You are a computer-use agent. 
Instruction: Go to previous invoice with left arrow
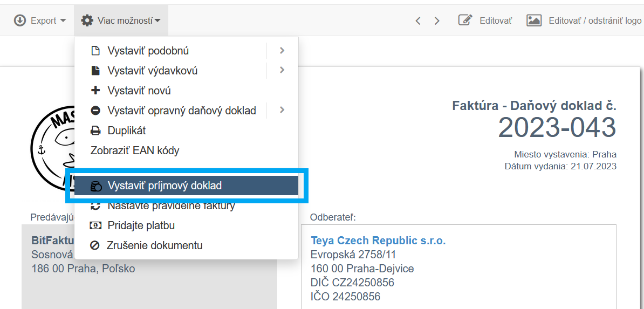[x=418, y=20]
